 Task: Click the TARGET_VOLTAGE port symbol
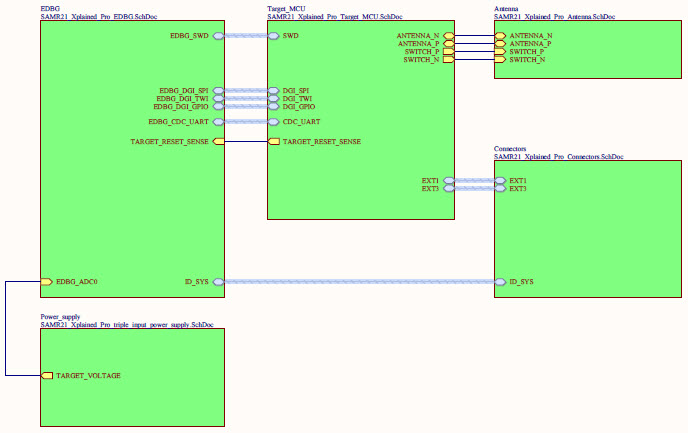pos(46,375)
